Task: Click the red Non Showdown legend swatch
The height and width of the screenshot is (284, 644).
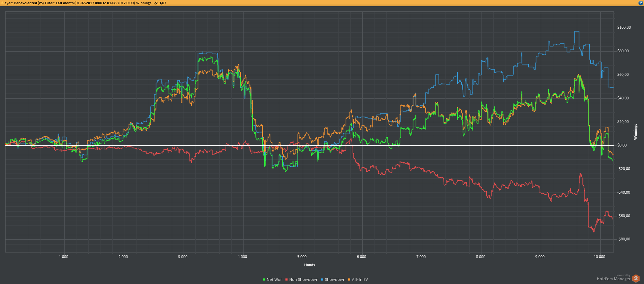Action: click(286, 279)
